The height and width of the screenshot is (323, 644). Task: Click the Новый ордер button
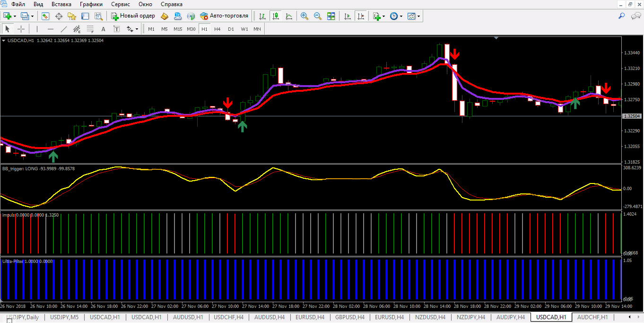pos(133,16)
